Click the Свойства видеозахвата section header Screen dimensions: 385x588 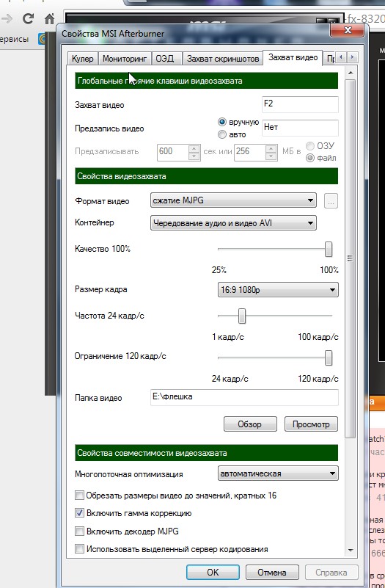point(206,176)
